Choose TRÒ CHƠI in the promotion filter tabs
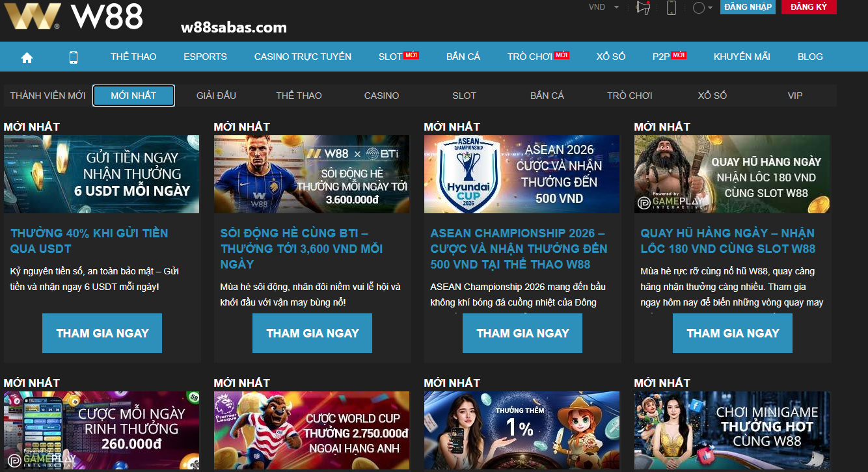This screenshot has width=868, height=472. [x=629, y=96]
